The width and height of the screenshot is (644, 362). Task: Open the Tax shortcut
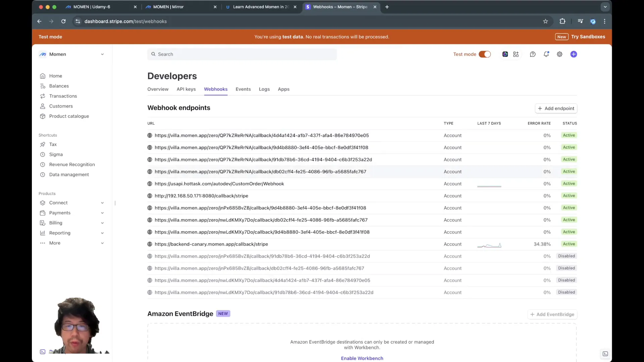tap(53, 144)
